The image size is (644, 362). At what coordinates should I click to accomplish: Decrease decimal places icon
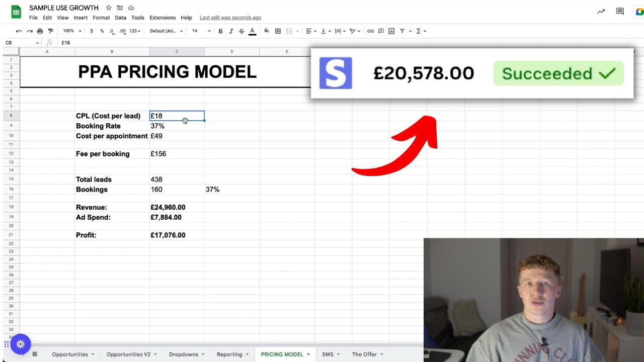pos(112,31)
